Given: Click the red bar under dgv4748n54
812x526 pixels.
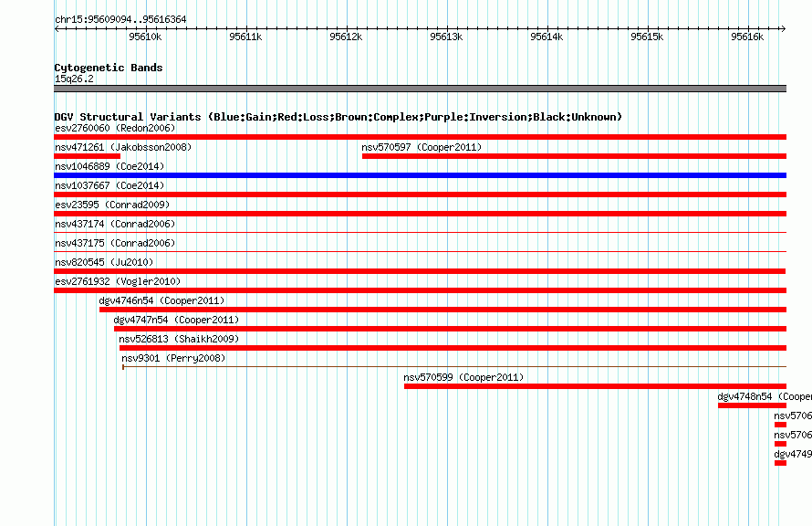Looking at the screenshot, I should click(752, 405).
